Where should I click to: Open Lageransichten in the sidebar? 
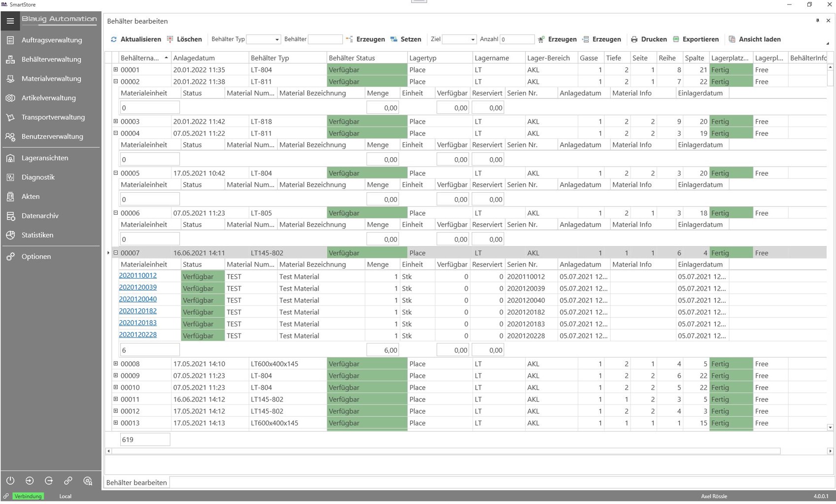coord(45,158)
